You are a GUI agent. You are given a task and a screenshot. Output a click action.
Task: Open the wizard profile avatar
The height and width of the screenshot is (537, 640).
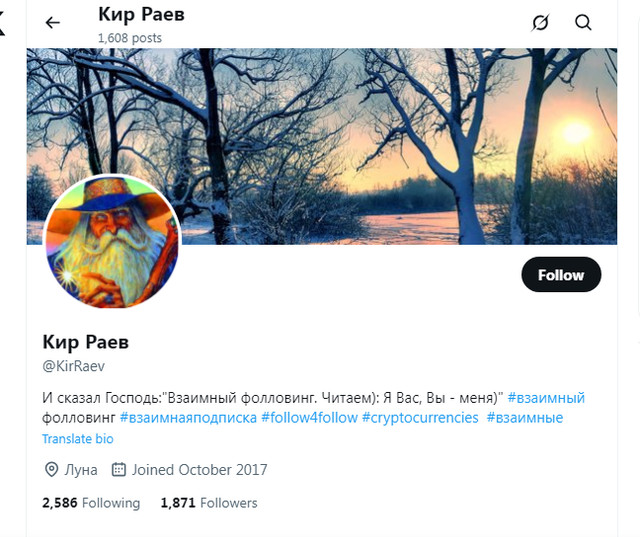112,242
